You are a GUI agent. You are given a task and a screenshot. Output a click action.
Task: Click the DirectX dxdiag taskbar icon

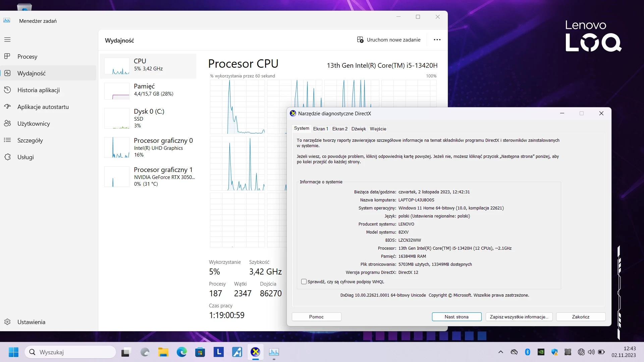click(x=256, y=352)
